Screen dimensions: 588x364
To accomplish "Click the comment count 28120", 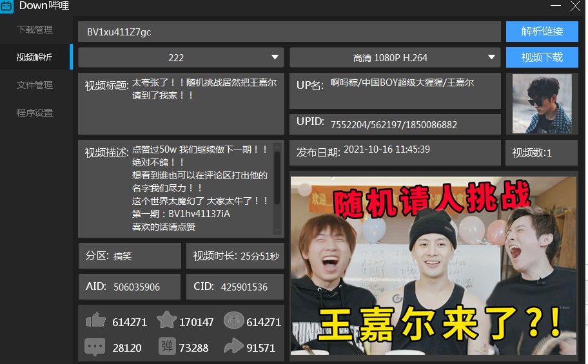I will [127, 349].
